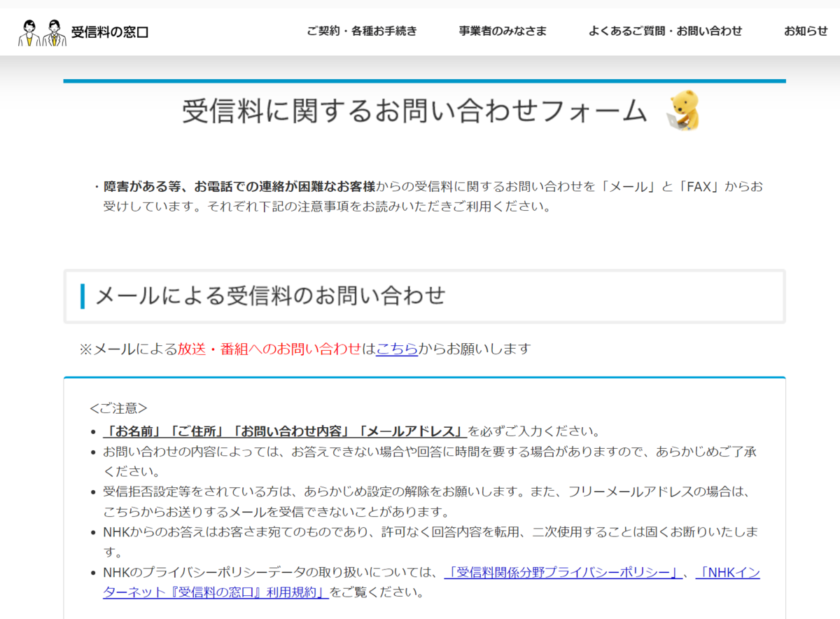Viewport: 840px width, 619px height.
Task: Click bold text 「お名前」「ご住所」「お問い合わせ内容」「メールアドレス」
Action: [285, 431]
